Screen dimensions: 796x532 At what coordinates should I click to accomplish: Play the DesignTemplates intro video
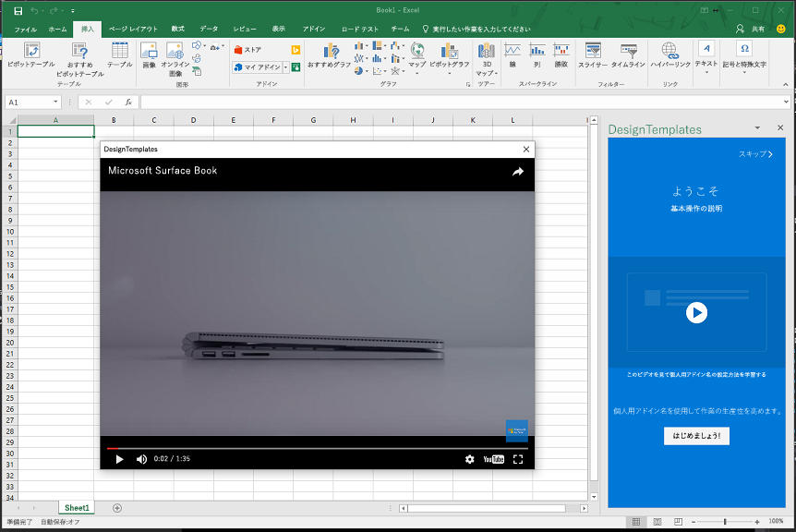tap(697, 310)
